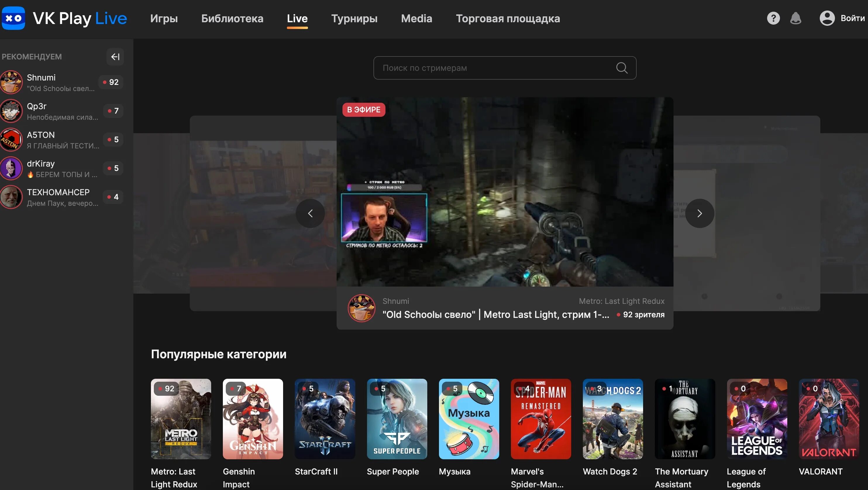The image size is (868, 490).
Task: Open Super People category cover
Action: click(397, 419)
